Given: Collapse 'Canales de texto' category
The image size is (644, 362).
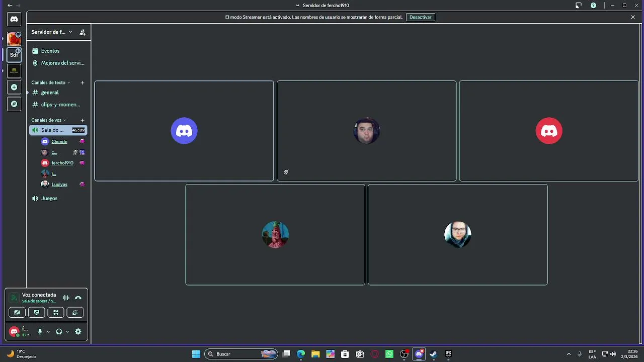Looking at the screenshot, I should (50, 82).
